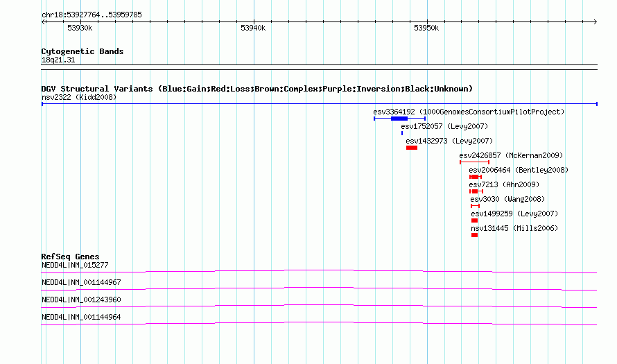Click the esv1499259 red loss block
The width and height of the screenshot is (617, 364).
coord(475,220)
